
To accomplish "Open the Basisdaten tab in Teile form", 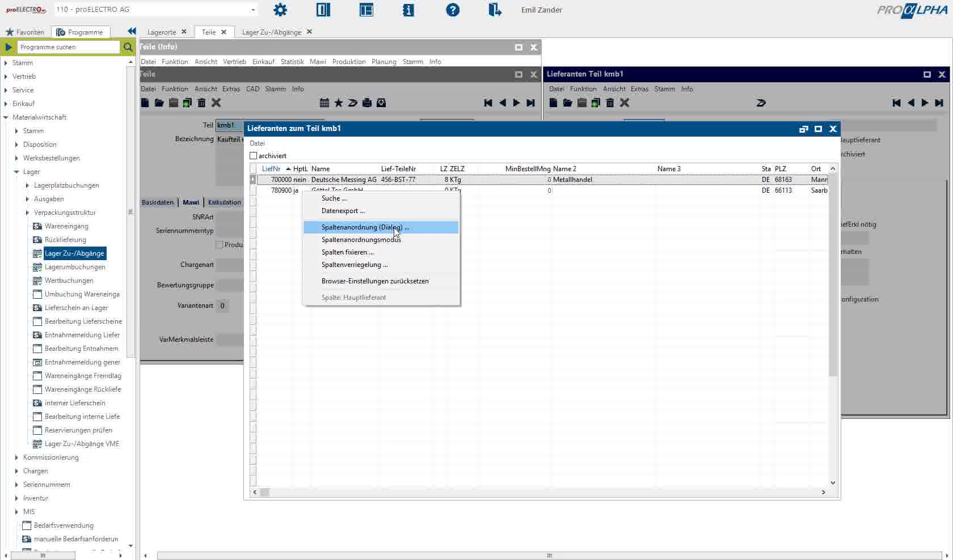I will (x=158, y=202).
